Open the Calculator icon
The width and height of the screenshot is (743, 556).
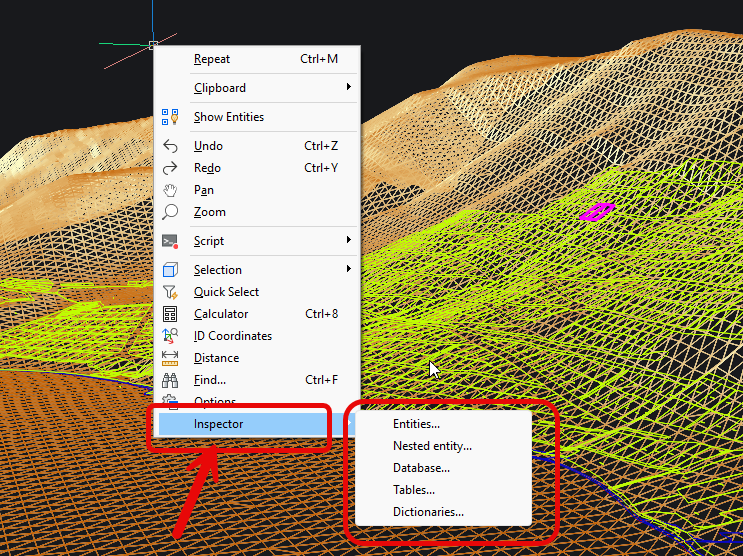click(170, 314)
